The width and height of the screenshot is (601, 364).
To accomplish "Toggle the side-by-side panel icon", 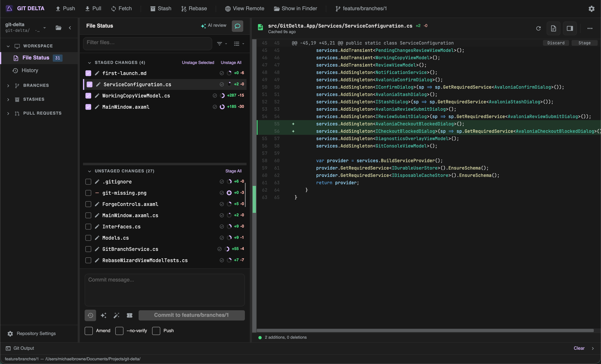I will [570, 28].
